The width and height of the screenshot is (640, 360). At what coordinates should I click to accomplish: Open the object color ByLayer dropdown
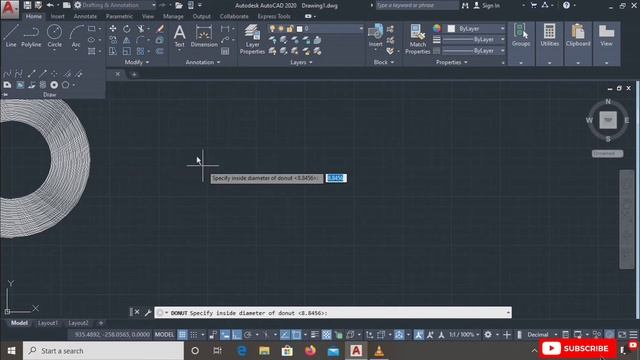(x=476, y=29)
